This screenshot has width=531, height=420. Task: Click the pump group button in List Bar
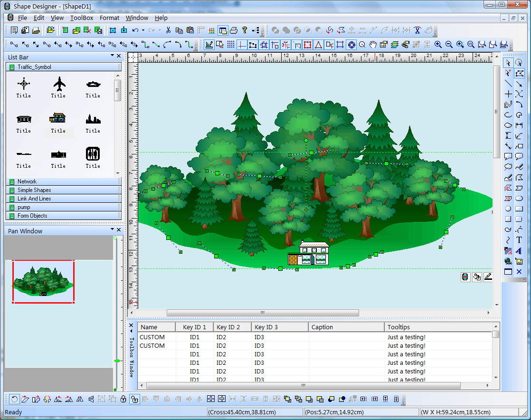62,207
